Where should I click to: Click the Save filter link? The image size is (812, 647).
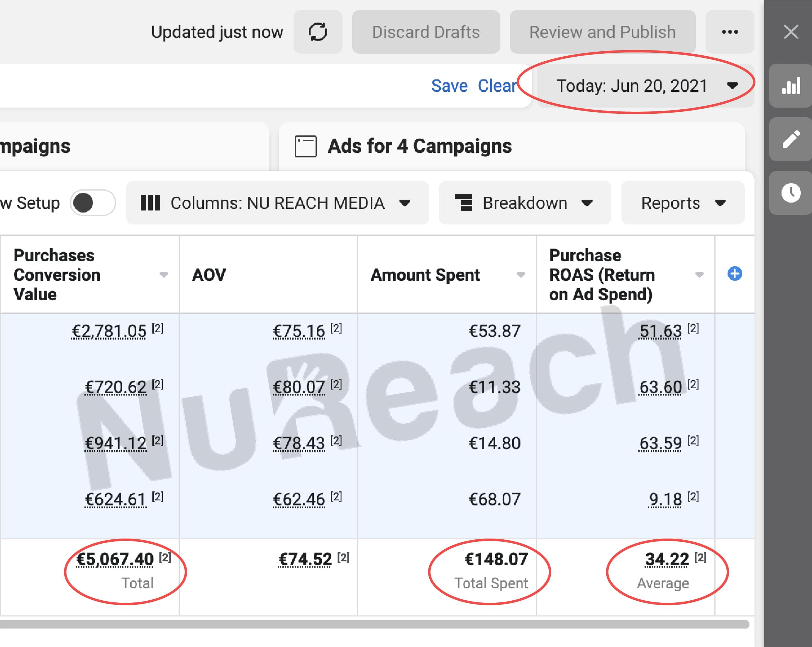(449, 86)
